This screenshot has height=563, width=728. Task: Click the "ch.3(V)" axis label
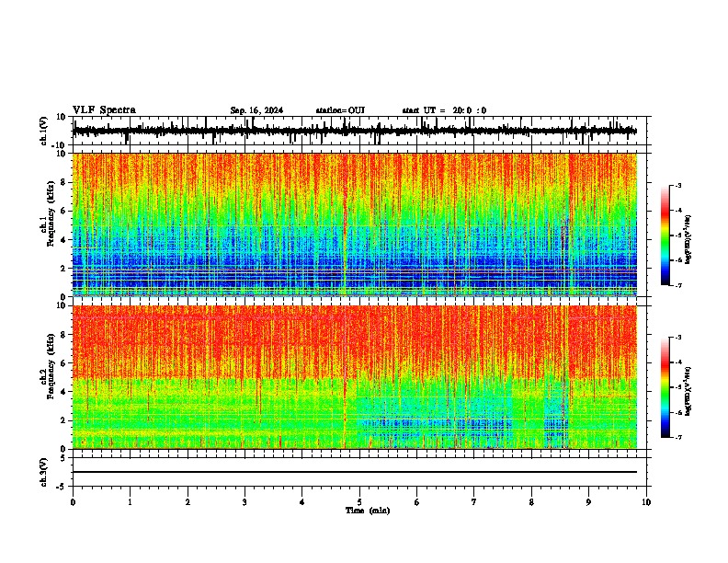click(44, 472)
